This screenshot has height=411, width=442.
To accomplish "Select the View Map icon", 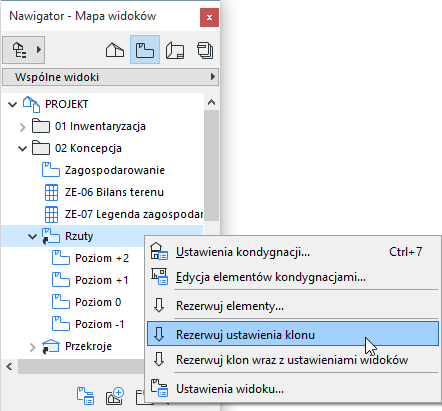I will (145, 50).
